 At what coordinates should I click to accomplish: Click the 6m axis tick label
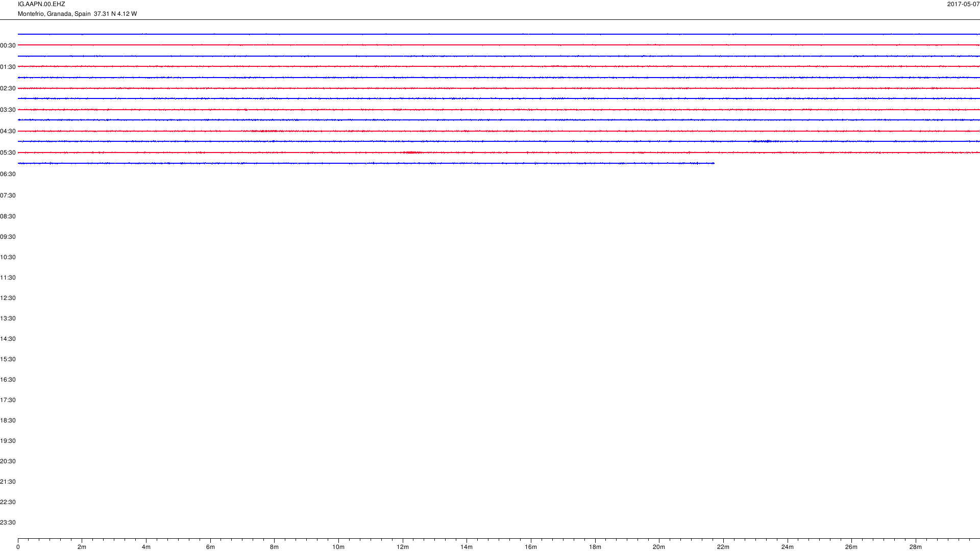[x=210, y=547]
